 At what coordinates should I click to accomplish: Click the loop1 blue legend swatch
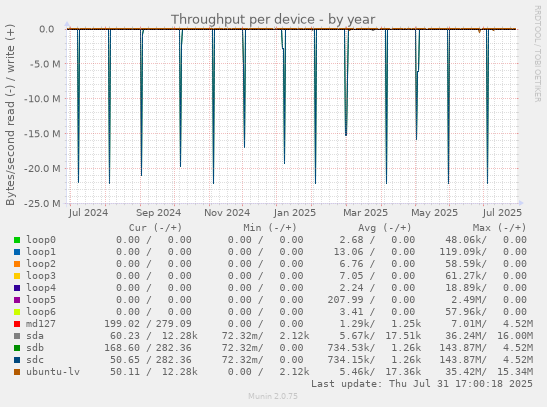pos(17,252)
